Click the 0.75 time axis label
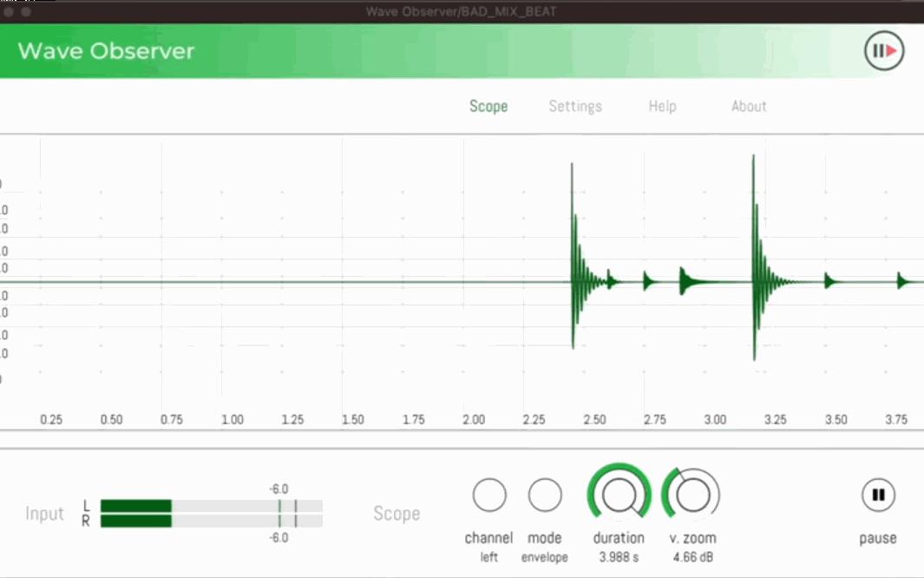This screenshot has width=924, height=578. tap(172, 419)
